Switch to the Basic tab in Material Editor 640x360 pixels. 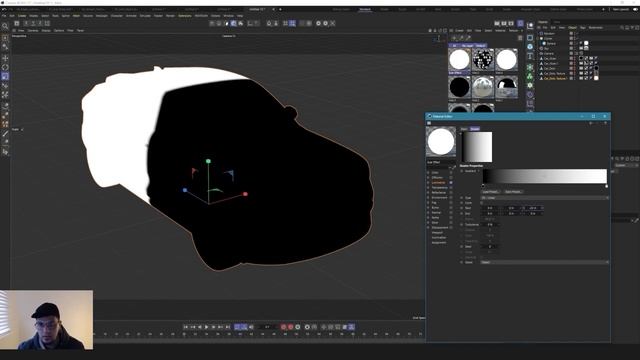(x=464, y=129)
